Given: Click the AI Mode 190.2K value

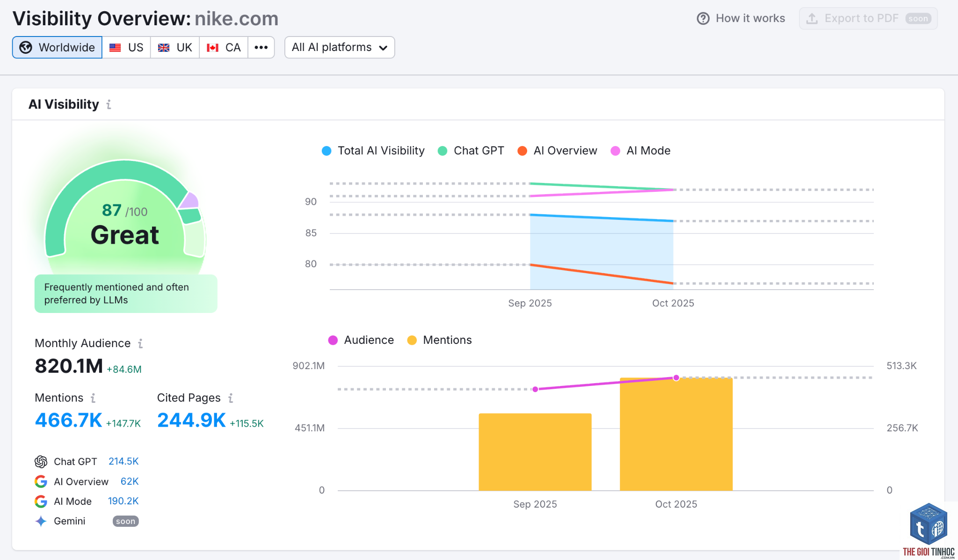Looking at the screenshot, I should 123,501.
